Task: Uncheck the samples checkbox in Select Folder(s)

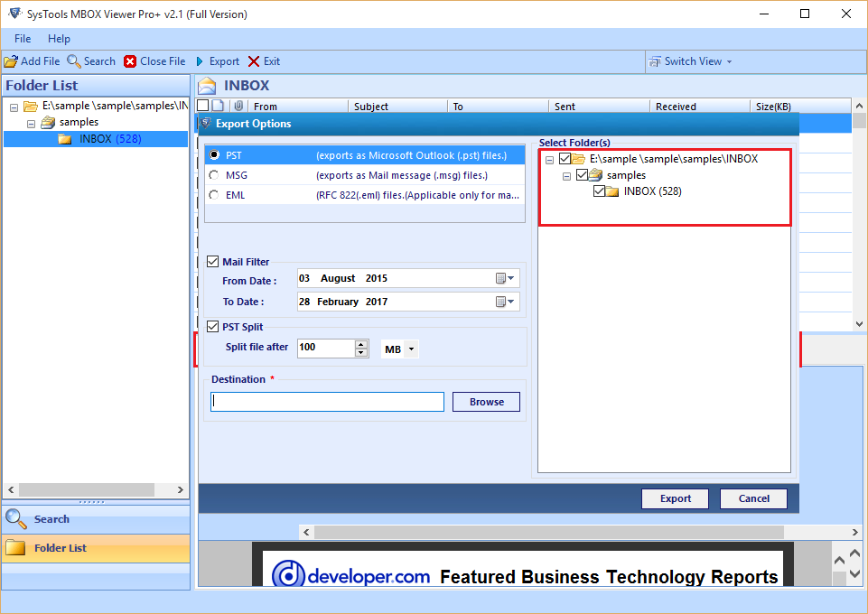Action: (x=582, y=175)
